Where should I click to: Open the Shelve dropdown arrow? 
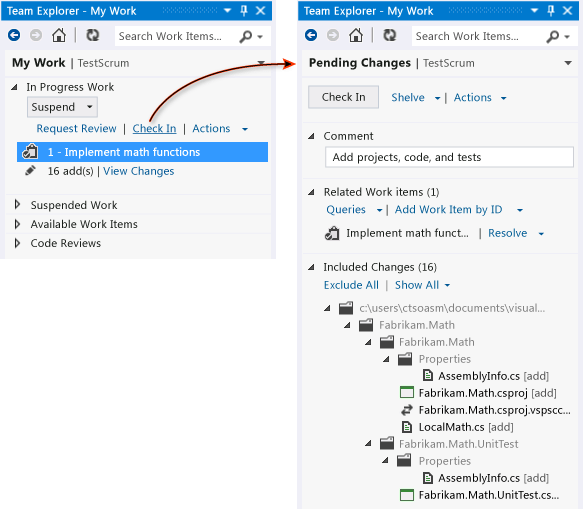coord(438,98)
